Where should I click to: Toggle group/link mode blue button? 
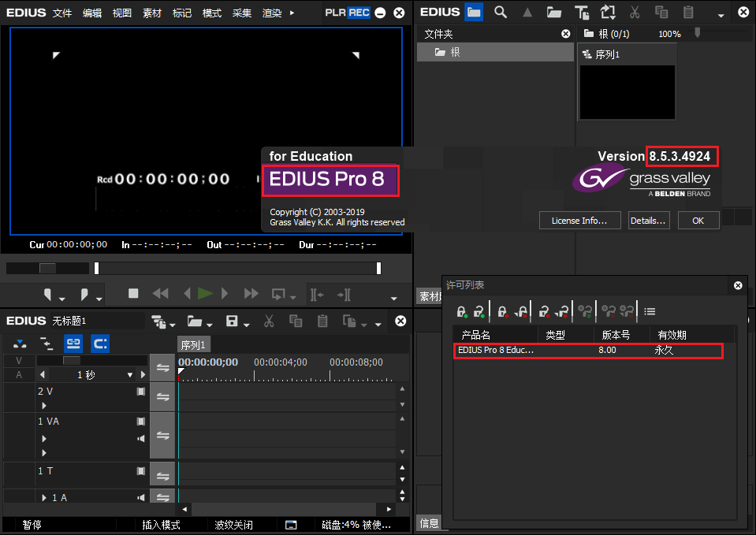click(73, 344)
